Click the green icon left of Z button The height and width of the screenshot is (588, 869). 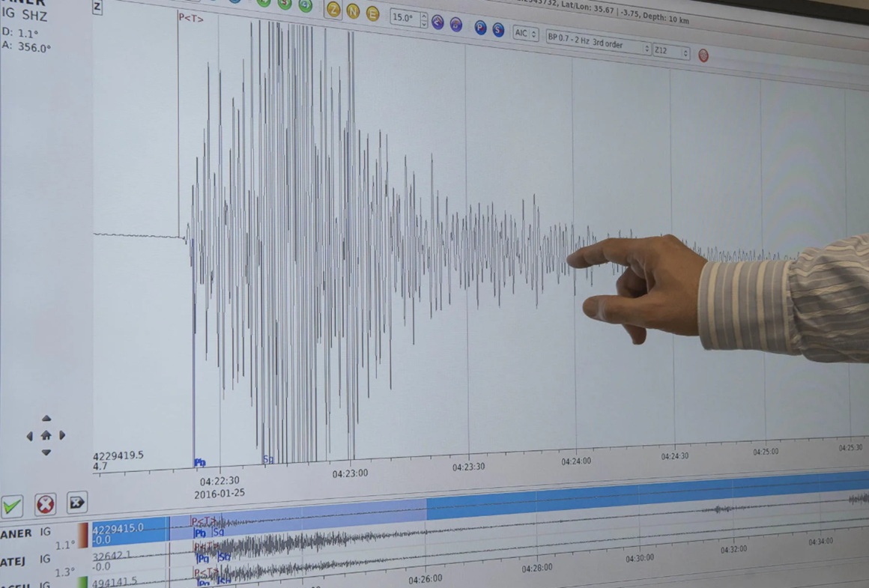click(x=306, y=5)
